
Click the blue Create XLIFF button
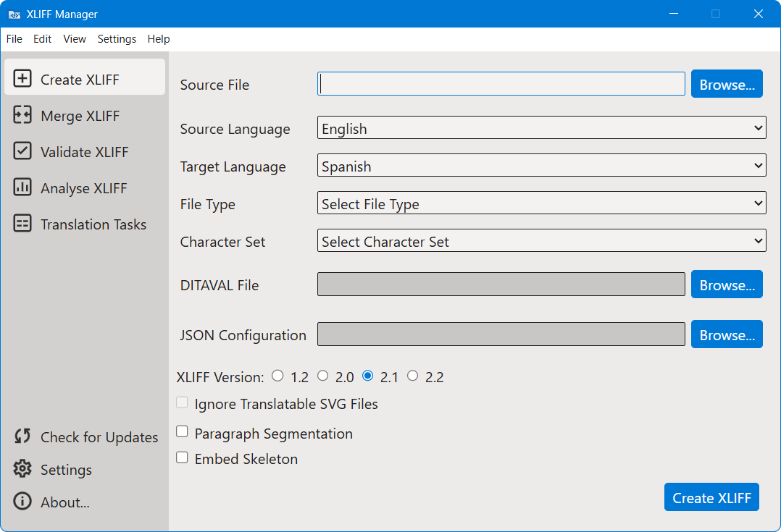(x=711, y=497)
